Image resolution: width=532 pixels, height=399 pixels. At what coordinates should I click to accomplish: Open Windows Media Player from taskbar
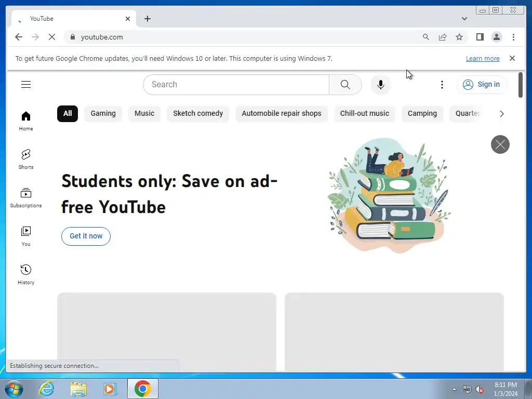tap(110, 389)
